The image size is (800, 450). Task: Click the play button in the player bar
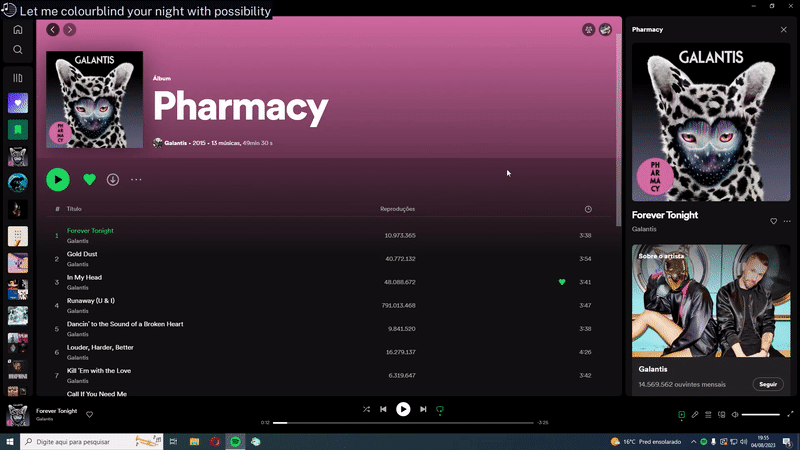(403, 409)
